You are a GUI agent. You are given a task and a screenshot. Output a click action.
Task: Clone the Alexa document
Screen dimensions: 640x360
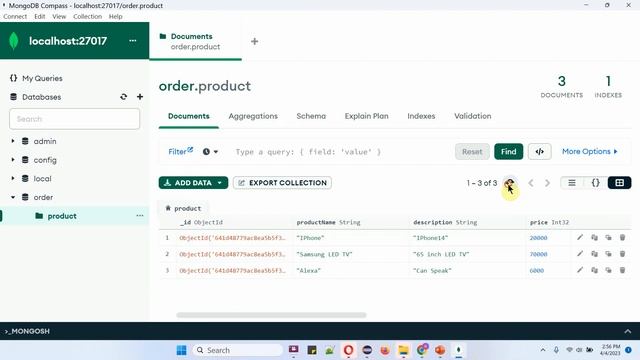tap(609, 270)
